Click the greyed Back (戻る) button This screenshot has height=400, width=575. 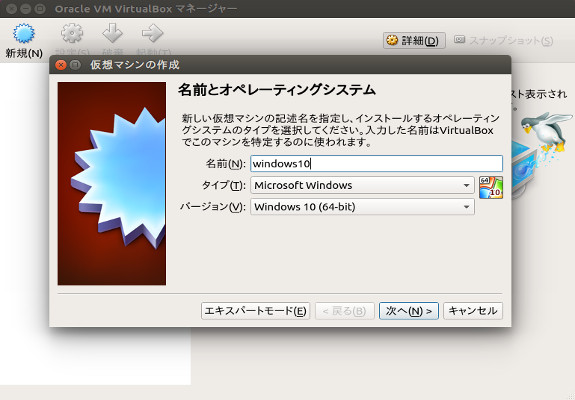pos(344,311)
